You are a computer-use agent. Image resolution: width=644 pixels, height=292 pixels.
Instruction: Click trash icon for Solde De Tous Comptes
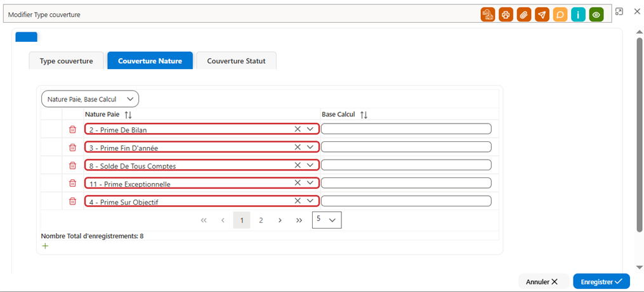(x=72, y=165)
